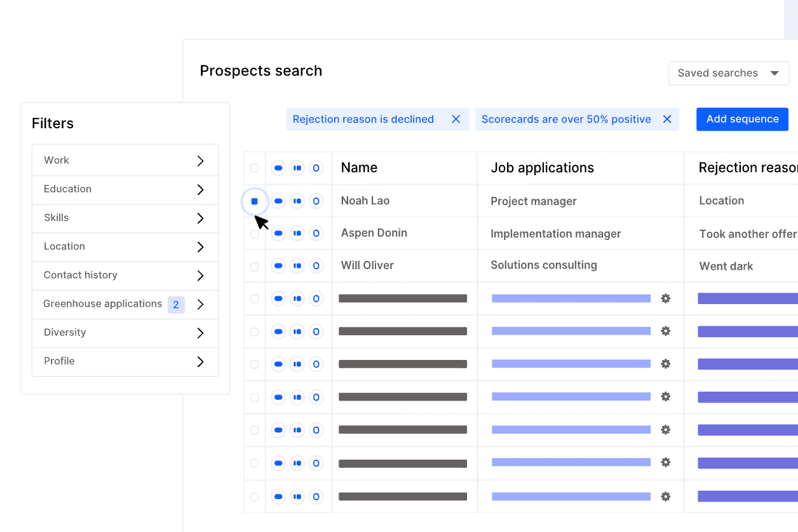Viewport: 798px width, 532px height.
Task: Click the two-dot icon in the header row
Action: coord(297,168)
